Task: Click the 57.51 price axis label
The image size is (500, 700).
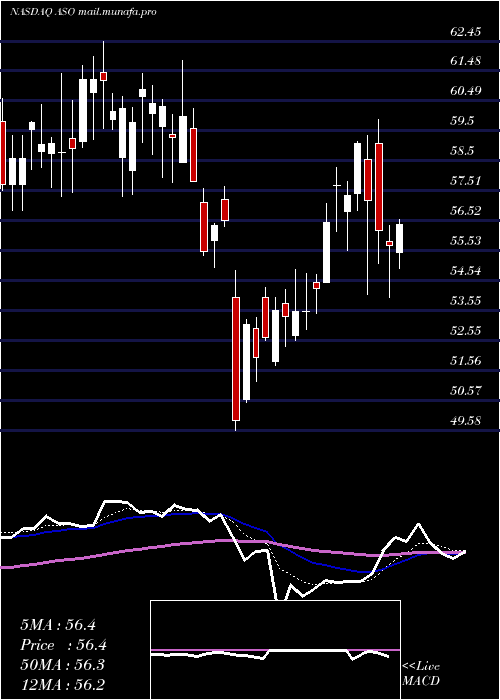Action: tap(466, 180)
